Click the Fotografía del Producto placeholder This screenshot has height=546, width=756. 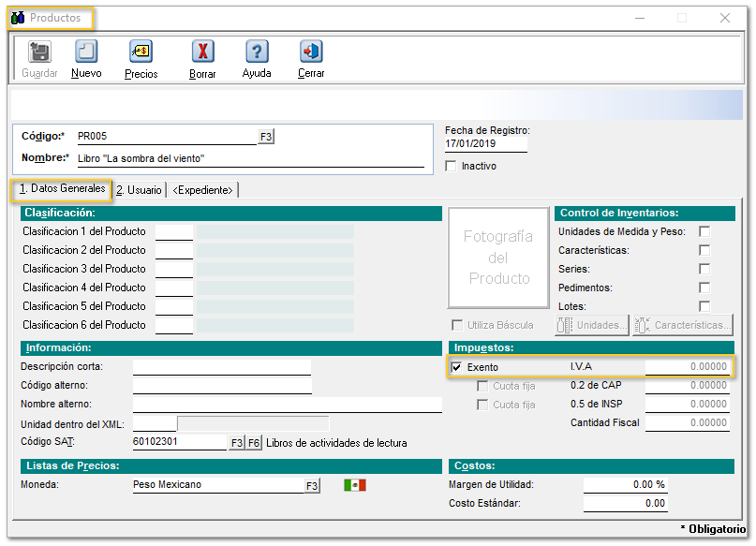tap(499, 258)
